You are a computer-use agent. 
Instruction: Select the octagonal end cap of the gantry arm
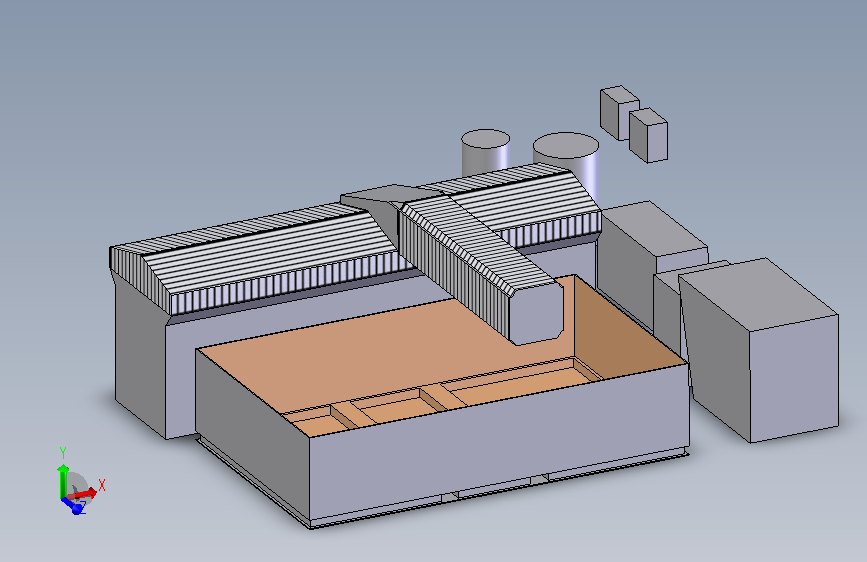[536, 313]
